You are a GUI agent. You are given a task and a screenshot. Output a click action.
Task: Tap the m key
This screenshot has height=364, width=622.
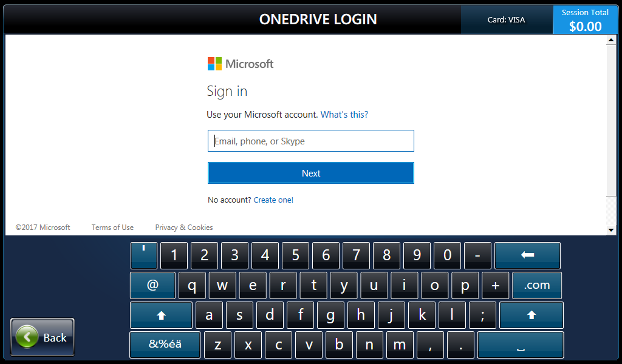coord(400,345)
